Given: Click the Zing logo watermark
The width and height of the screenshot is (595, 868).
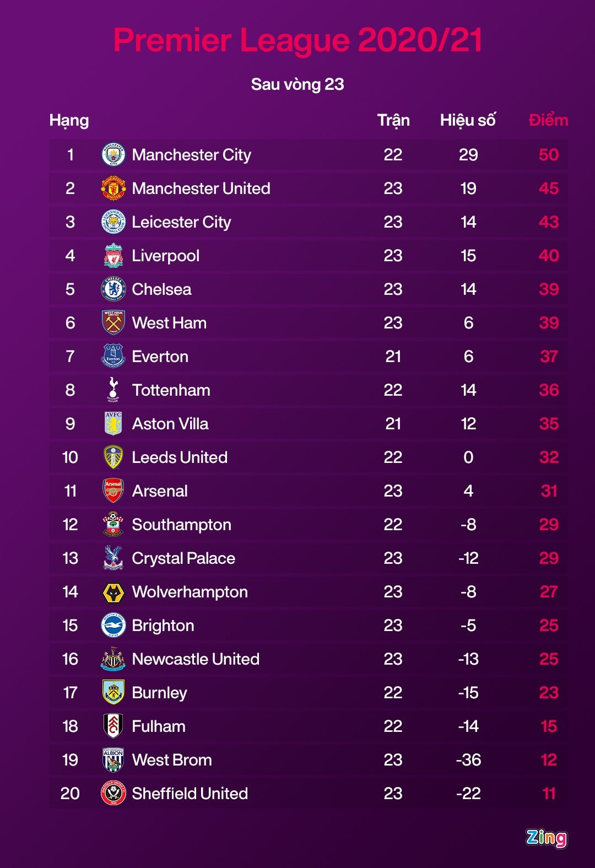Looking at the screenshot, I should pyautogui.click(x=546, y=838).
